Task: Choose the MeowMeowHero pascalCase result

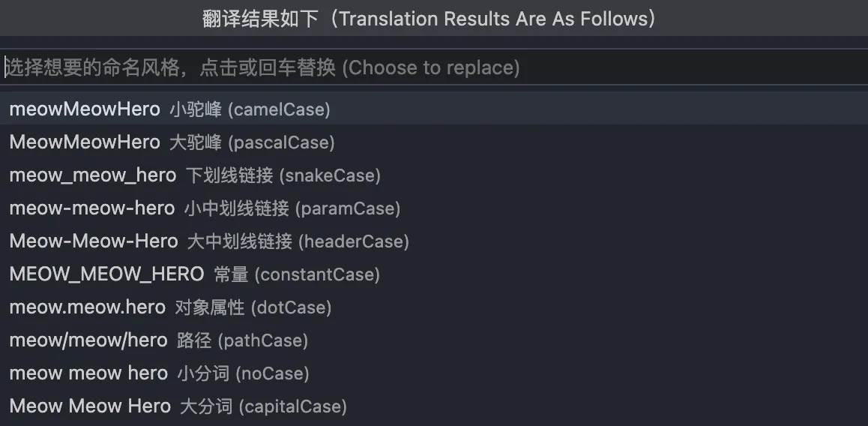Action: [85, 142]
